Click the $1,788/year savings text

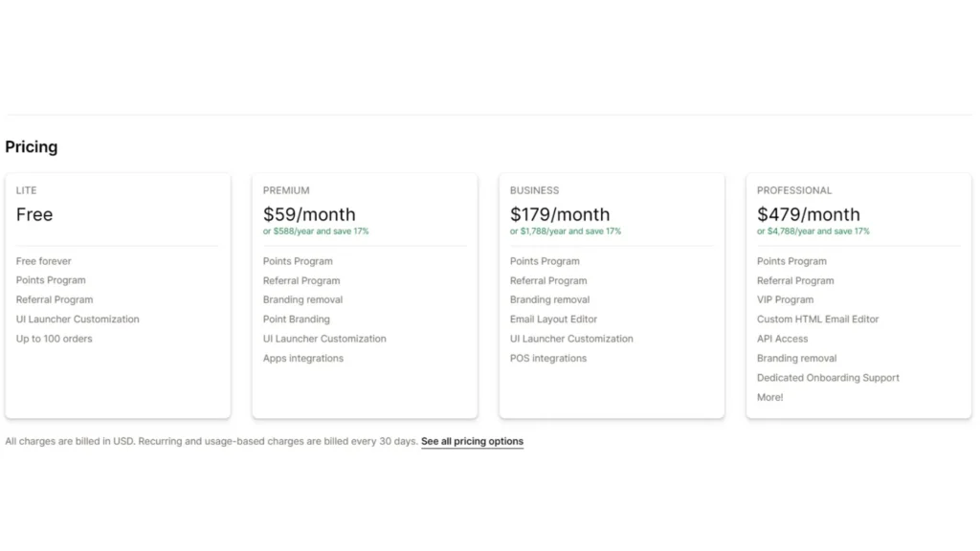[566, 231]
